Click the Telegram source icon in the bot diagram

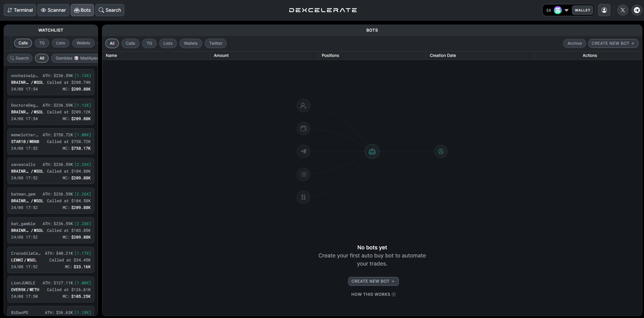[303, 151]
